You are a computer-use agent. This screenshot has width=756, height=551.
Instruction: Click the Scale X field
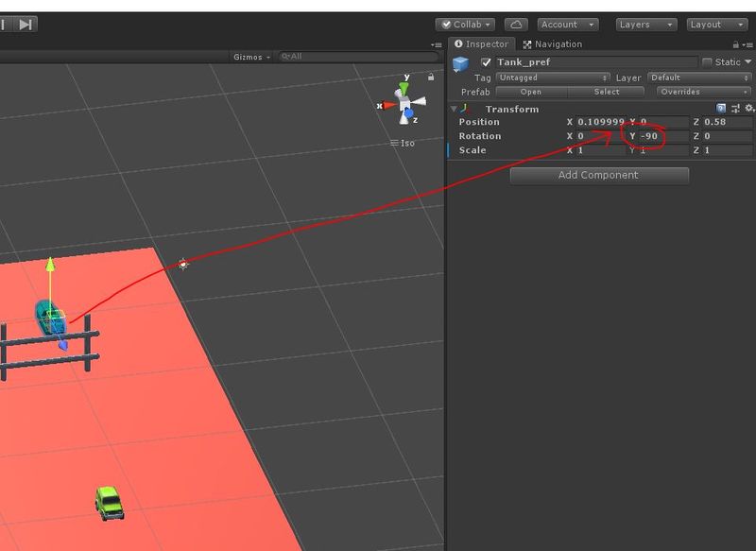(x=601, y=150)
